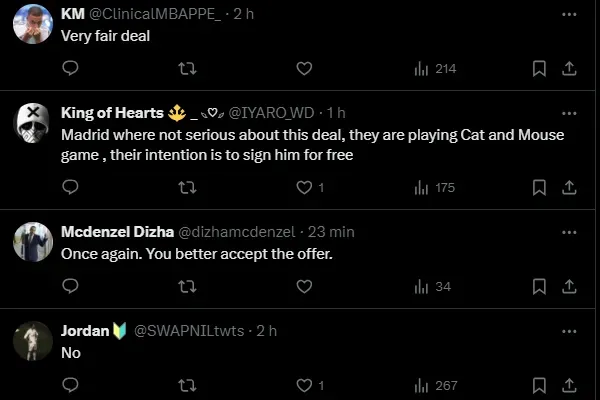The width and height of the screenshot is (600, 400).
Task: Bookmark KM's "Very fair deal" tweet
Action: 539,68
